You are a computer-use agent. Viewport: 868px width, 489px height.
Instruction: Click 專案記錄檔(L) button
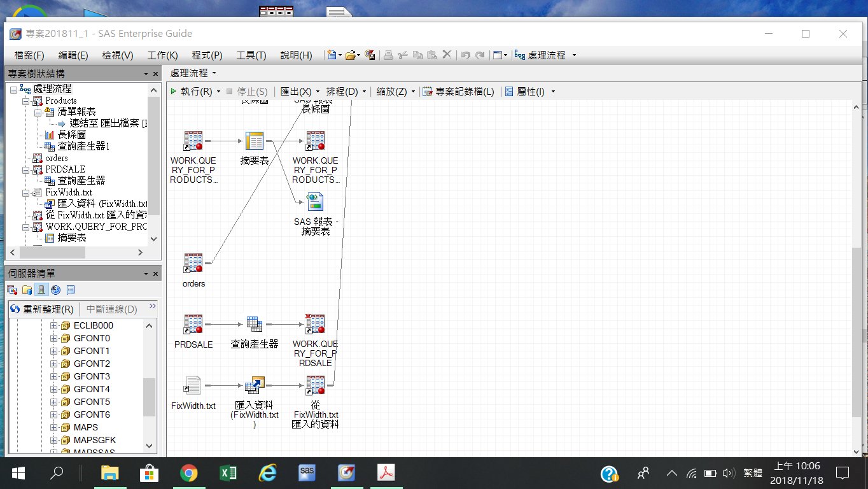click(x=458, y=92)
